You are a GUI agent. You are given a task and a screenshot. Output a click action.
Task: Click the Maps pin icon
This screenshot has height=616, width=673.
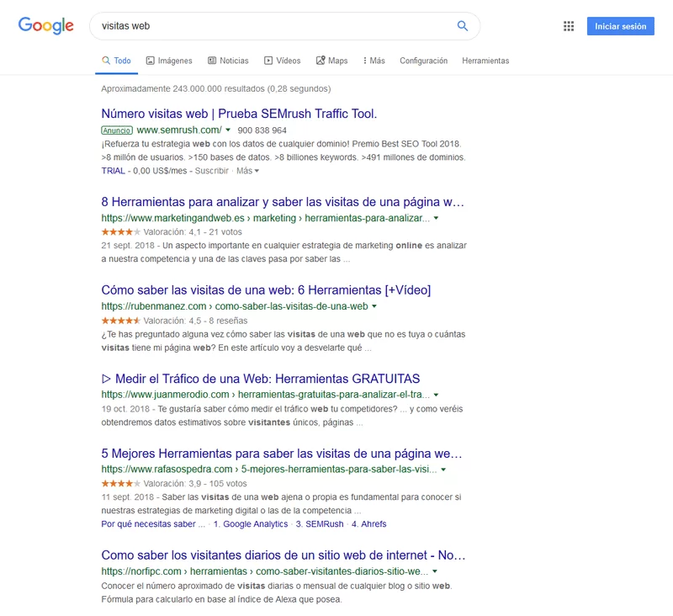pos(321,61)
